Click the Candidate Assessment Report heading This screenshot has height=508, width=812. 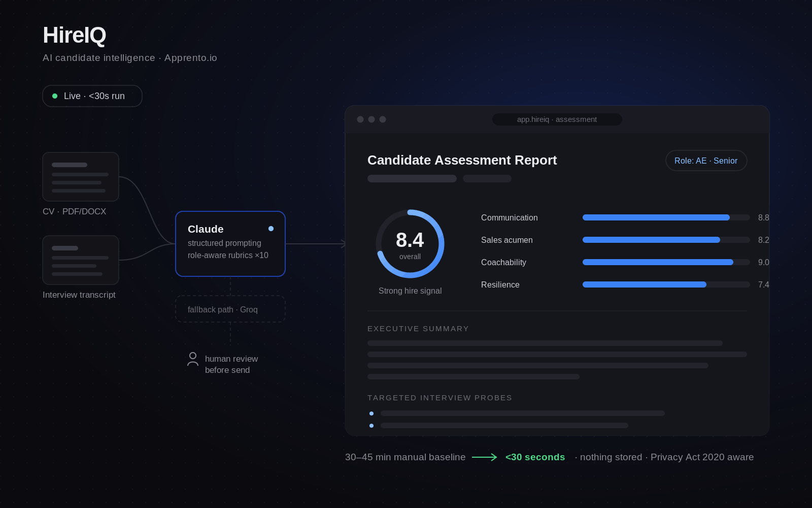click(x=462, y=160)
